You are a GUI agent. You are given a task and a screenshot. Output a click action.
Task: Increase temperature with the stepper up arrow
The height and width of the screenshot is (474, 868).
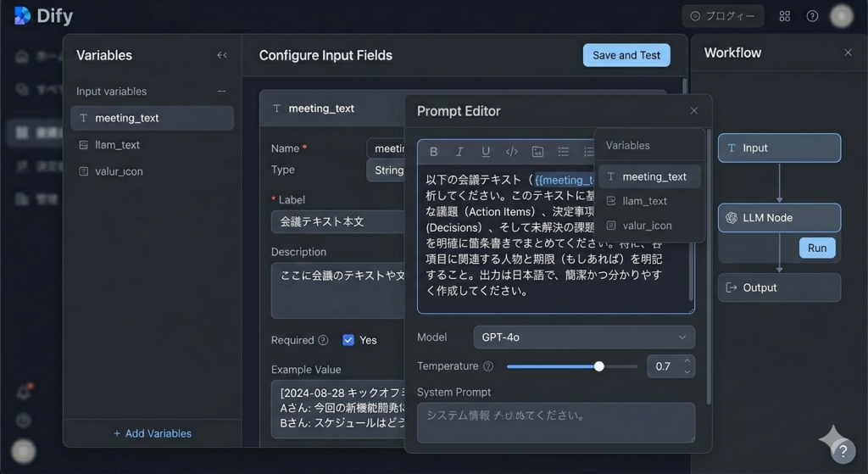pos(687,361)
